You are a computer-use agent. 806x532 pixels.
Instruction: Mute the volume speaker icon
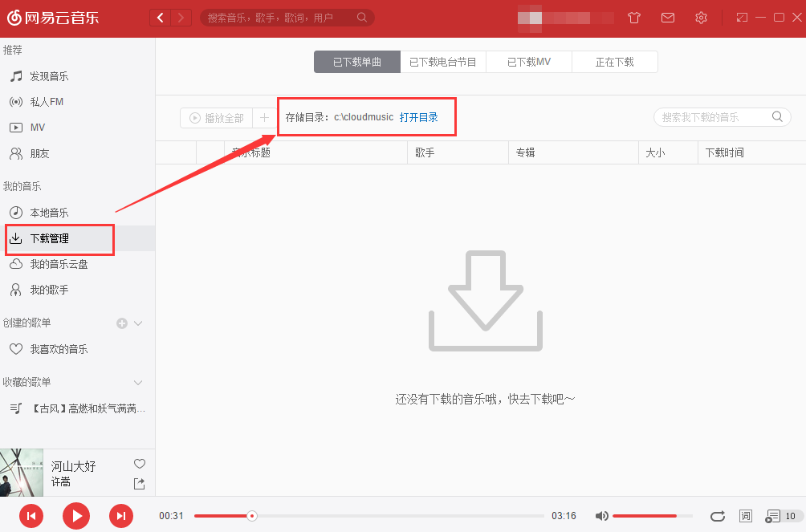tap(601, 516)
